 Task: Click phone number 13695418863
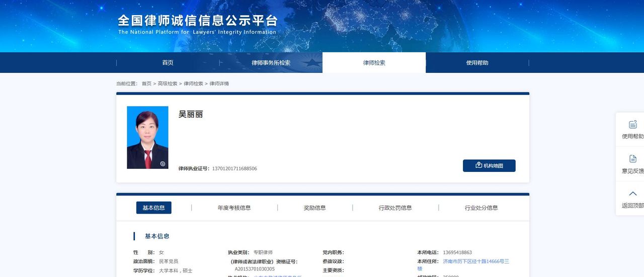(x=457, y=252)
